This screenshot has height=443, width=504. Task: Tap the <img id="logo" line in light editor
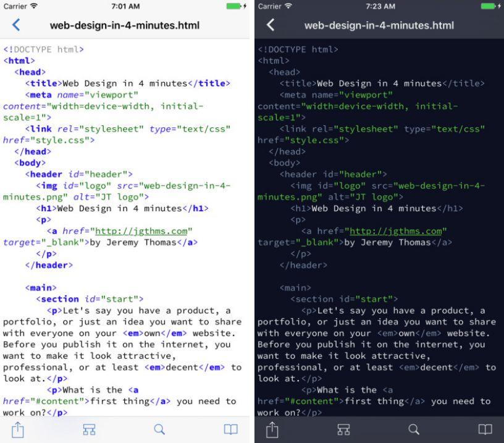[x=133, y=186]
